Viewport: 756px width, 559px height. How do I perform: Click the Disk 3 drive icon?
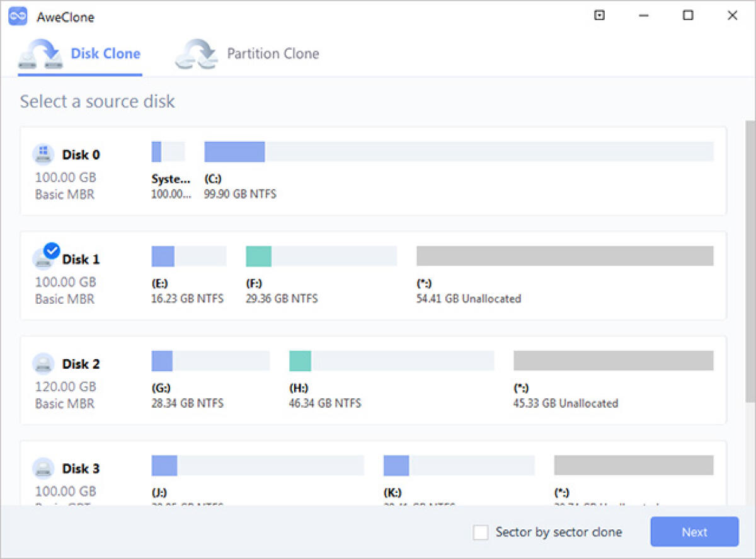[x=43, y=468]
